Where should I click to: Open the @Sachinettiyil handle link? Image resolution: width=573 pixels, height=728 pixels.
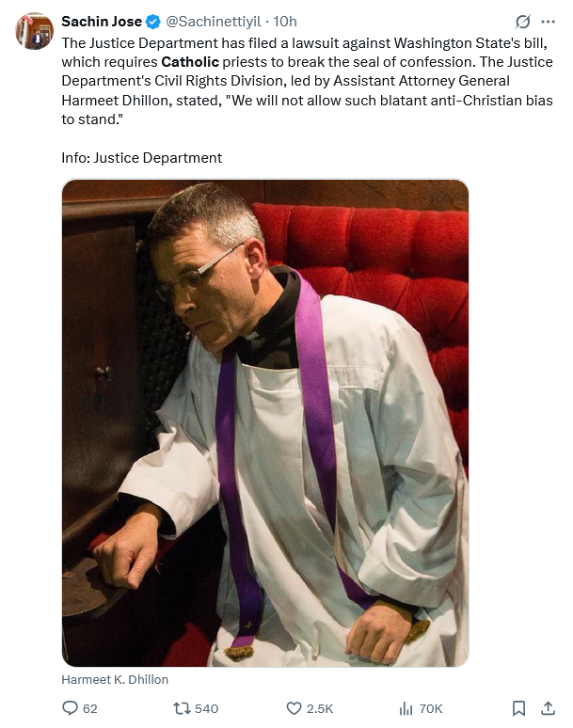pos(214,22)
